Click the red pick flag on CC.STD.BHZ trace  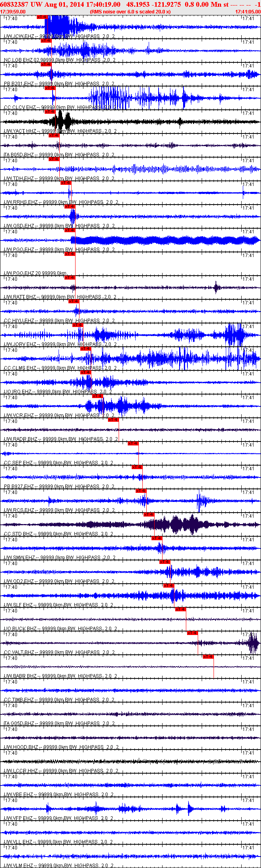pyautogui.click(x=149, y=515)
